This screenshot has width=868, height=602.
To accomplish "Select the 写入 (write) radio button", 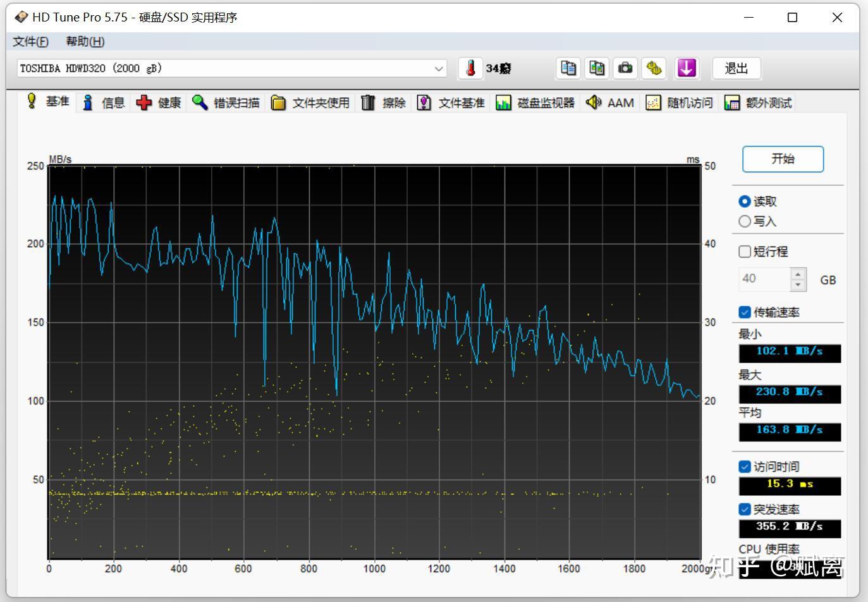I will click(745, 222).
